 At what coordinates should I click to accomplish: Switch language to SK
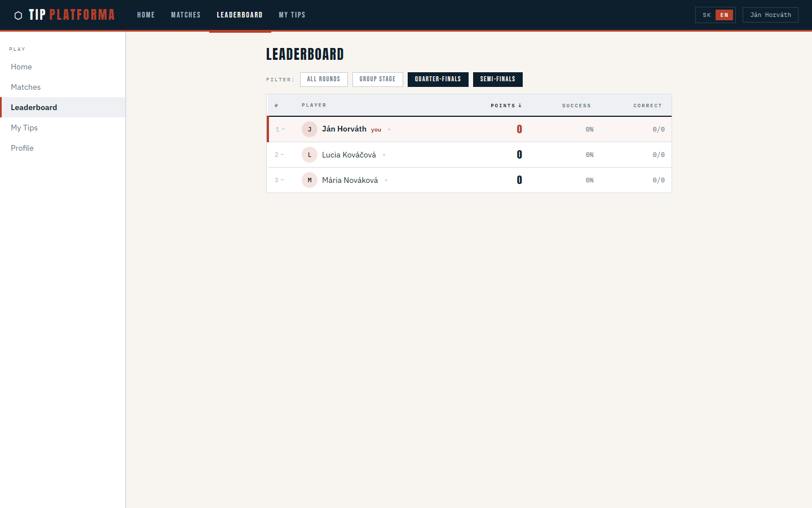point(707,15)
